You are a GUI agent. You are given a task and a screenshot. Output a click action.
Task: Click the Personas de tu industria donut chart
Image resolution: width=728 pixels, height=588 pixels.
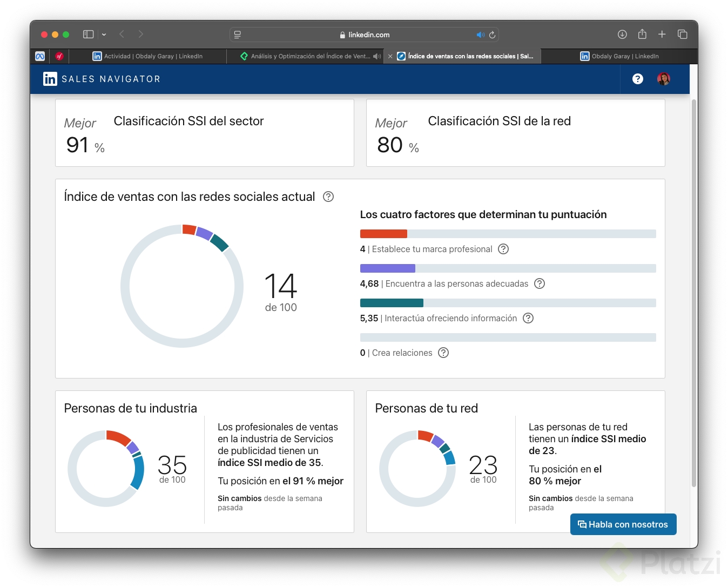[x=106, y=468]
